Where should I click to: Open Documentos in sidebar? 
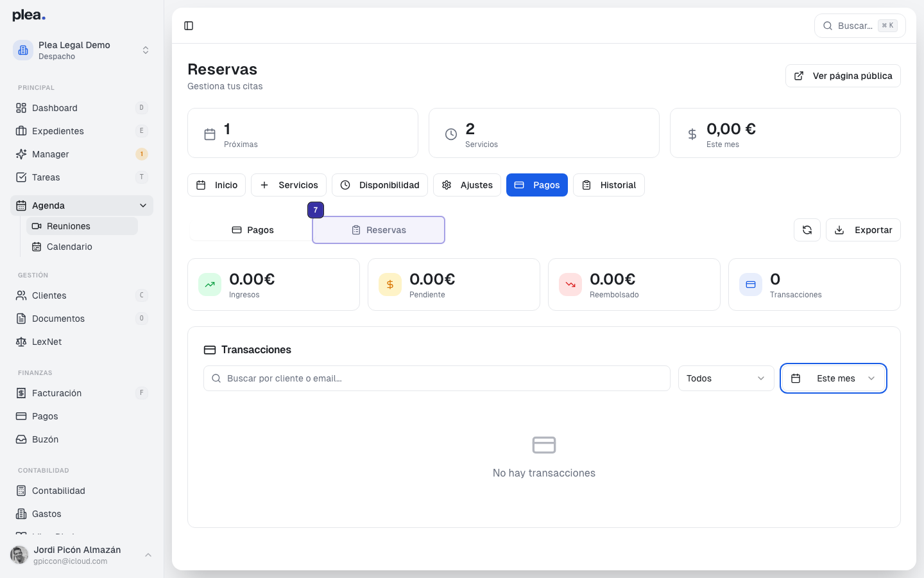pyautogui.click(x=81, y=319)
